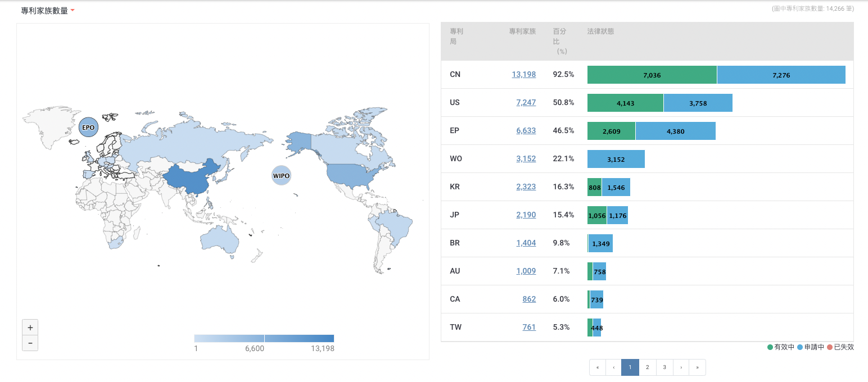Click US green active bar 4,143
Viewport: 868px width, 382px height.
click(625, 103)
